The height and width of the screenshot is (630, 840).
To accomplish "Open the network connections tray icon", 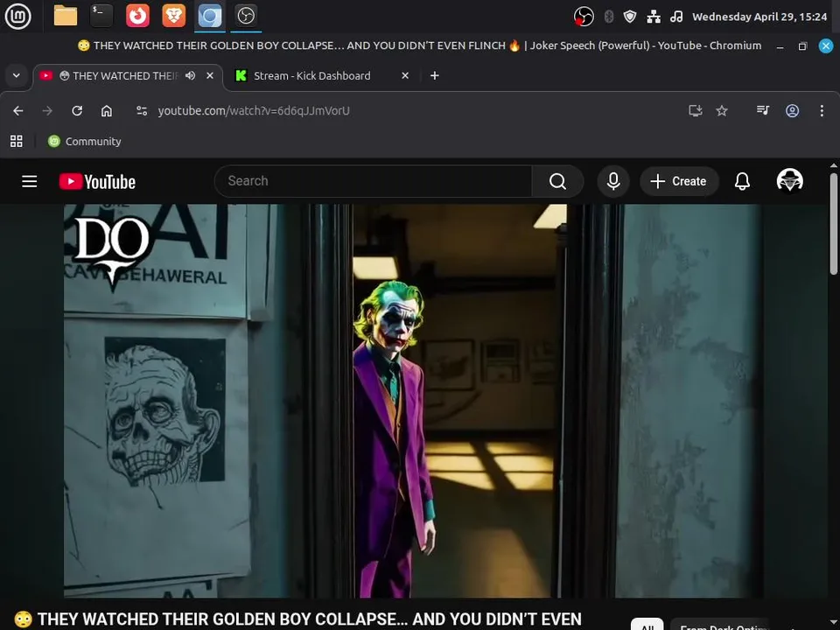I will (x=654, y=17).
